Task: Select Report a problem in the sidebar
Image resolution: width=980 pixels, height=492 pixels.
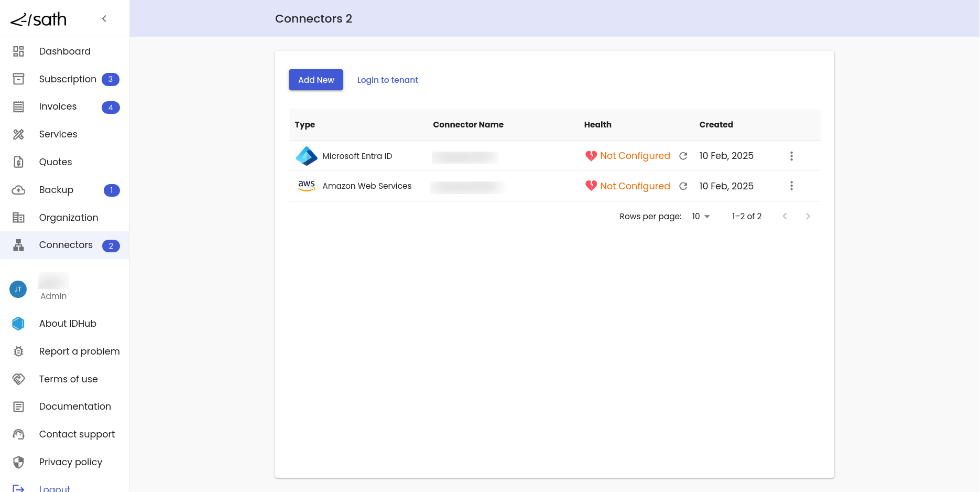Action: [79, 351]
